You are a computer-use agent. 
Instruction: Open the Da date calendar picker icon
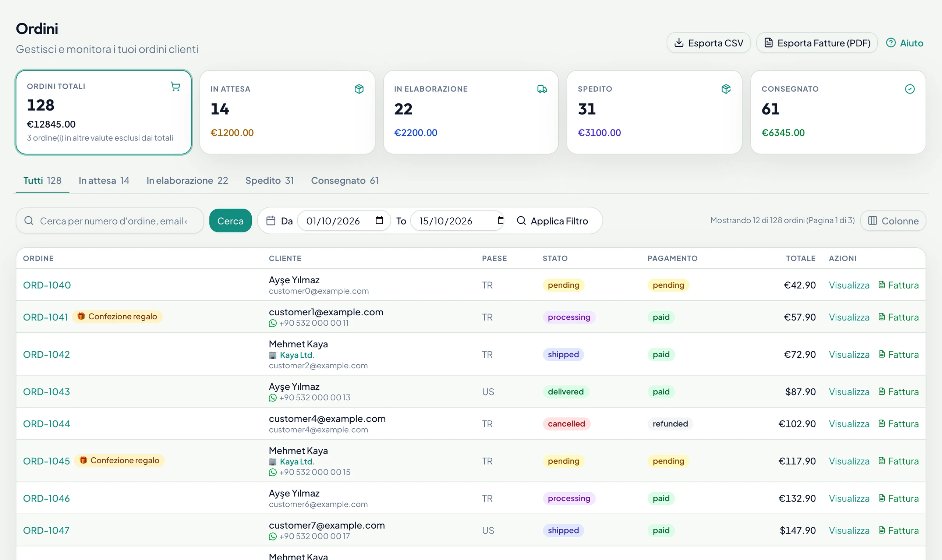[x=379, y=220]
